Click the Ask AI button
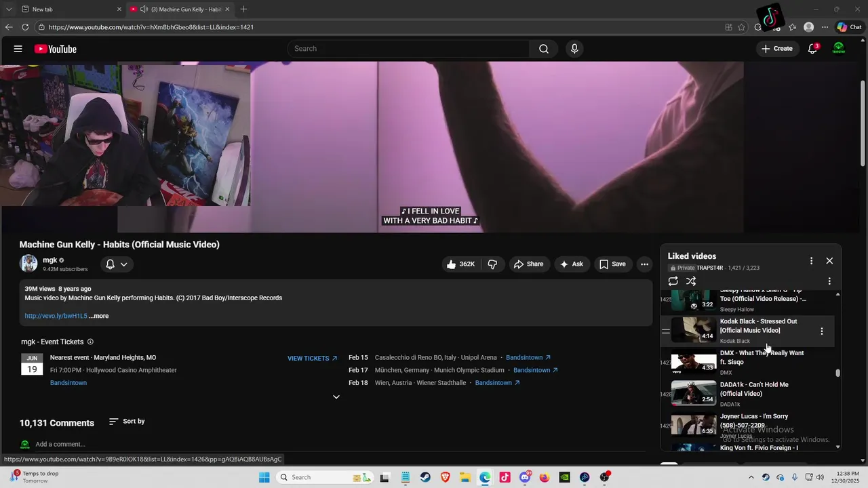This screenshot has height=488, width=868. point(571,264)
